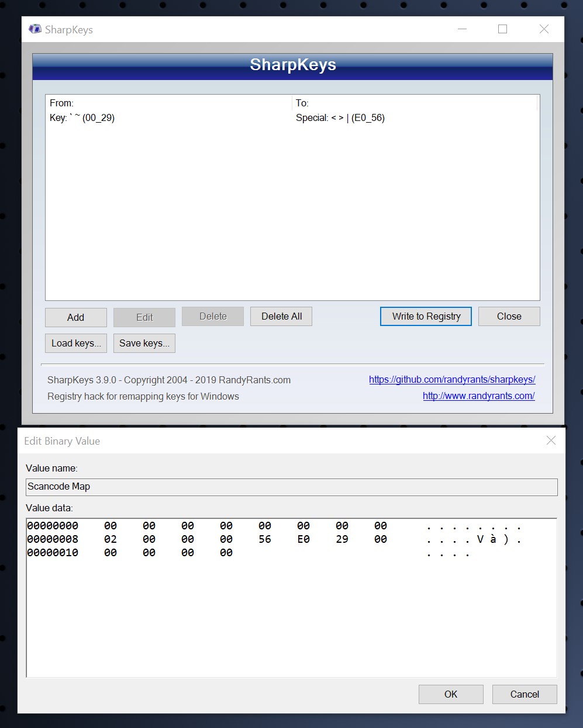Open Load keys dialog
The width and height of the screenshot is (583, 728).
tap(75, 343)
